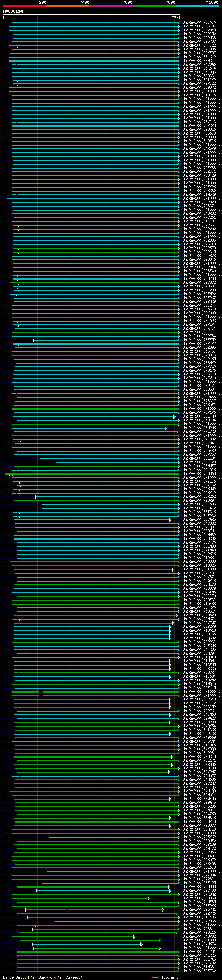Open hit UniRef100_B4FI22

[199, 45]
